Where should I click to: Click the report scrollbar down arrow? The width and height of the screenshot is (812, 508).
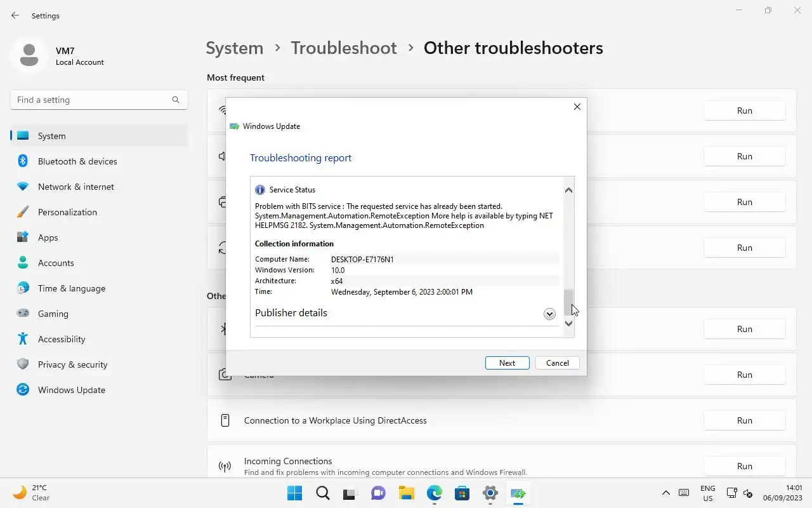coord(568,323)
